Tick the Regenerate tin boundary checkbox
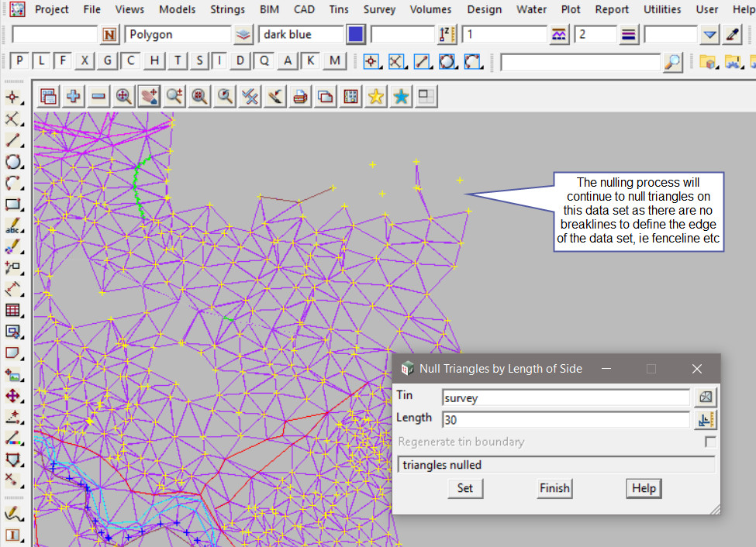Image resolution: width=756 pixels, height=547 pixels. [x=709, y=442]
